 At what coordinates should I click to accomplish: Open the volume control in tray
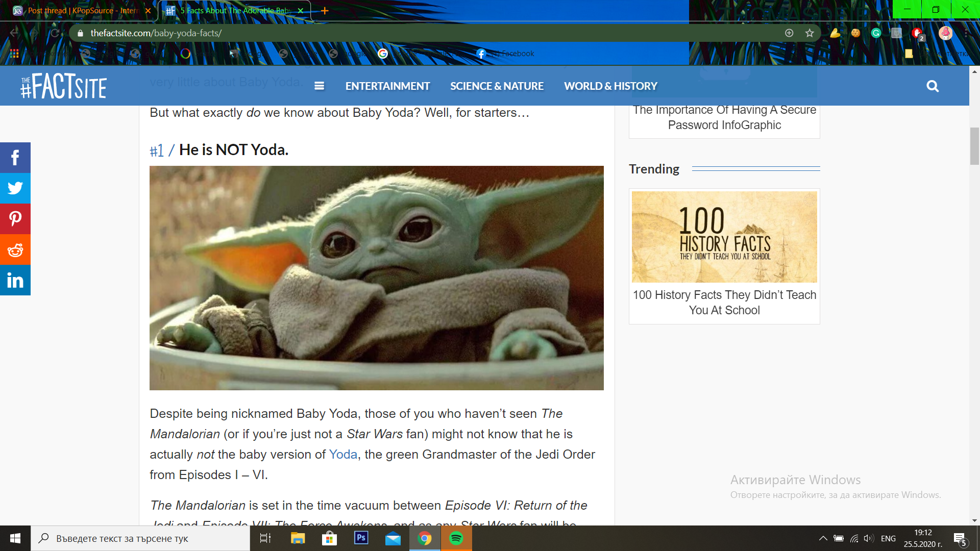point(869,538)
